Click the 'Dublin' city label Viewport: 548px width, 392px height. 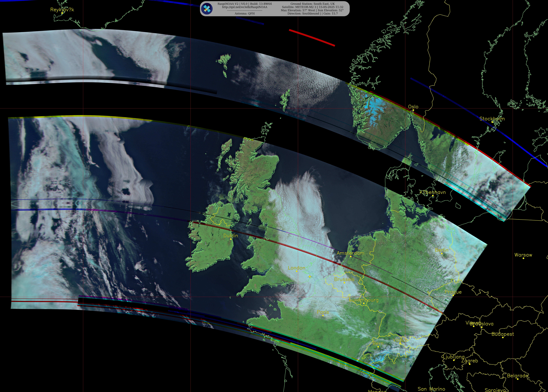231,236
